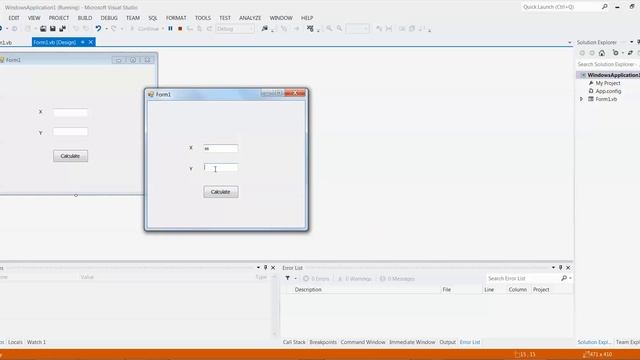Open the ANALYZE menu
Screen dimensions: 640x360
[250, 18]
